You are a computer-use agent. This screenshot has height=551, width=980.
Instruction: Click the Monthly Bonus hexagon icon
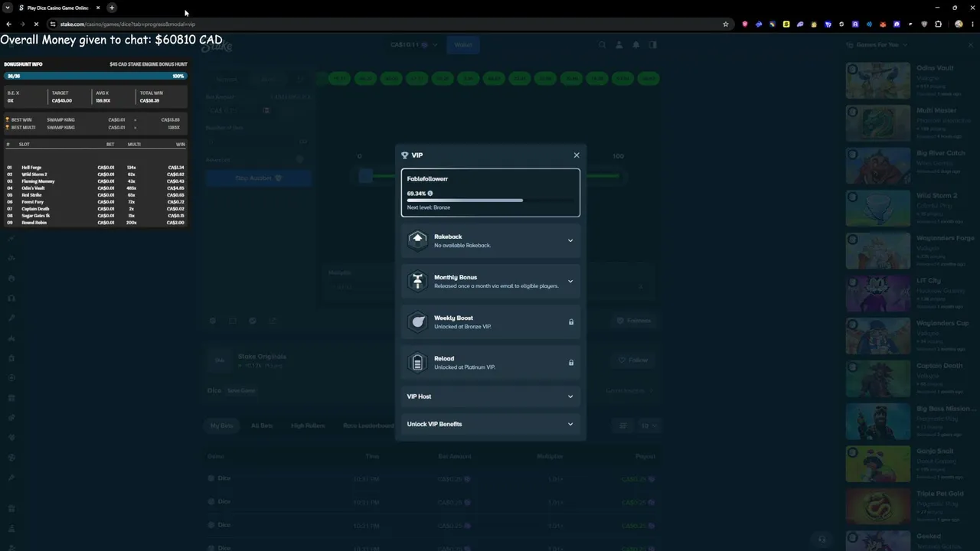click(x=417, y=281)
